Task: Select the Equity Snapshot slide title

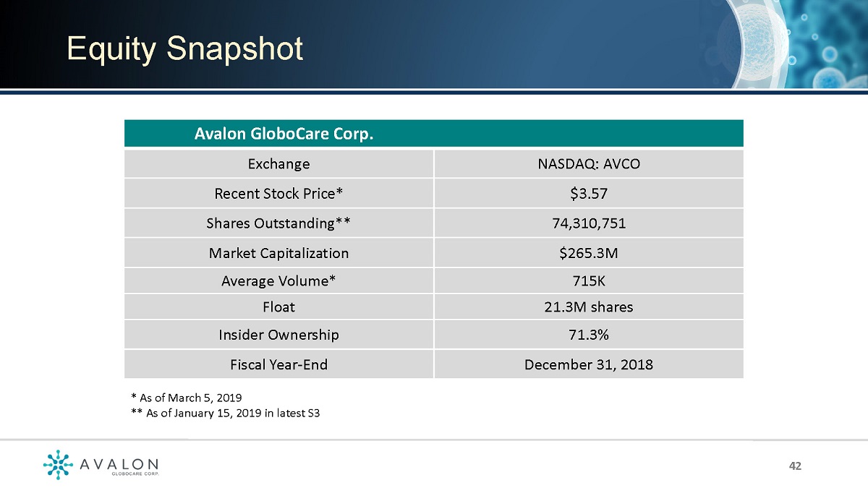Action: tap(184, 48)
